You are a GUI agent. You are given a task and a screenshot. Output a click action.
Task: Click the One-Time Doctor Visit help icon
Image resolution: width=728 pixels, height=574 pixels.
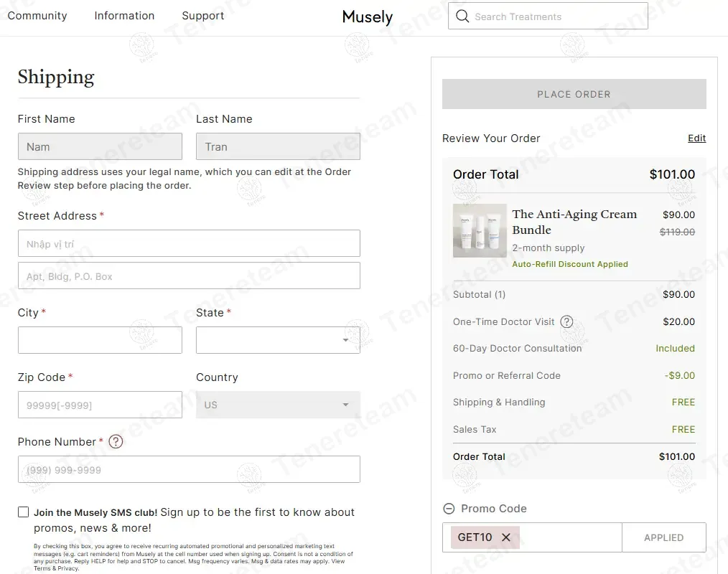click(566, 321)
